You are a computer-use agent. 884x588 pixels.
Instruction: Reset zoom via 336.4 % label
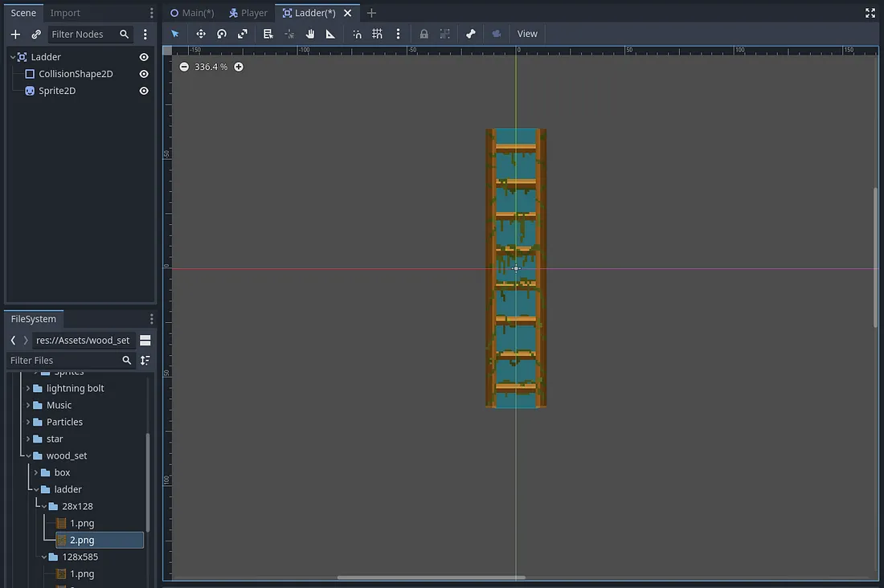point(211,67)
